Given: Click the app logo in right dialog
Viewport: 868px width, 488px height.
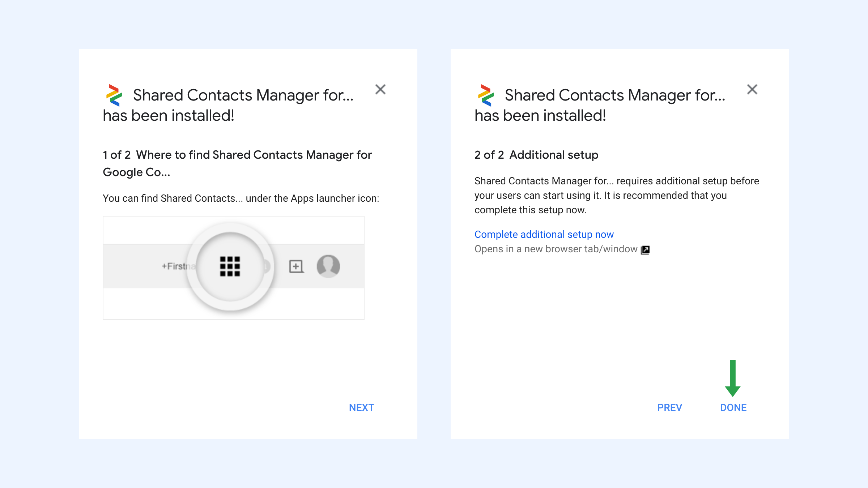Looking at the screenshot, I should tap(486, 95).
